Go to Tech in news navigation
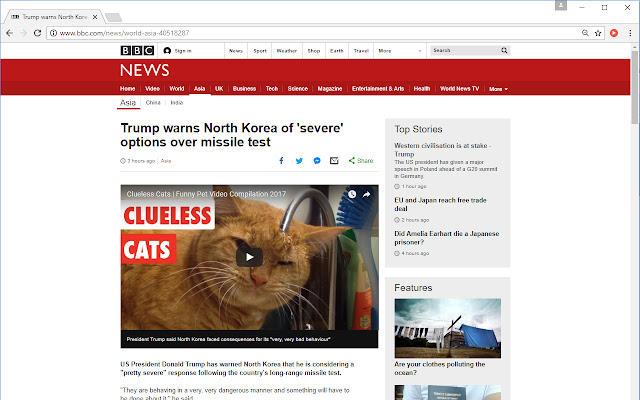The image size is (640, 400). pyautogui.click(x=271, y=89)
